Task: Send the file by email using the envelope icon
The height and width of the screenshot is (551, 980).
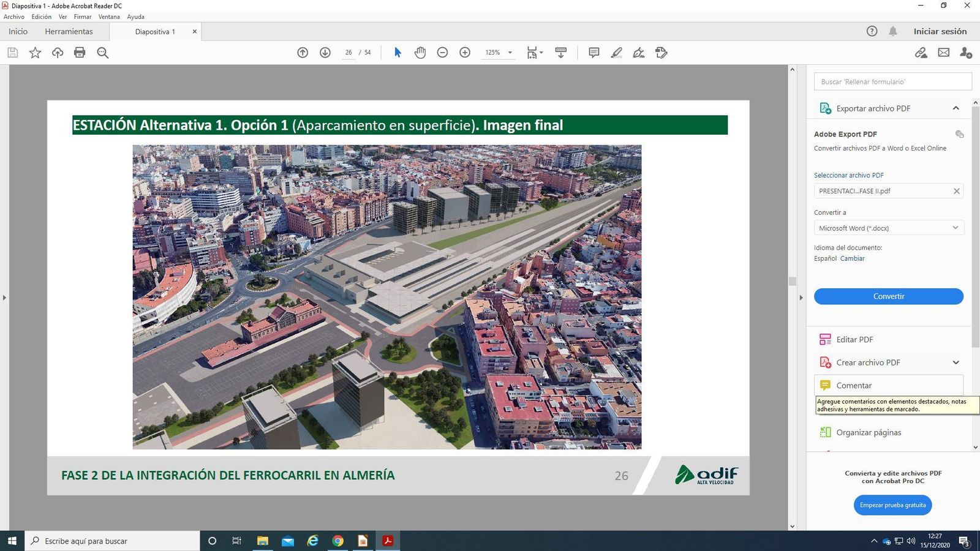Action: [943, 53]
